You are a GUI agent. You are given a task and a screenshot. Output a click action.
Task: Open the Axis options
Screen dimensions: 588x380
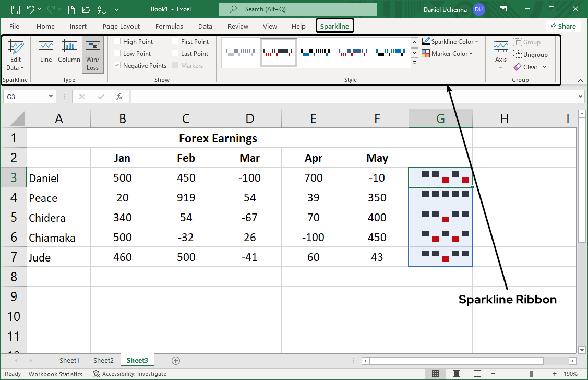[x=500, y=55]
